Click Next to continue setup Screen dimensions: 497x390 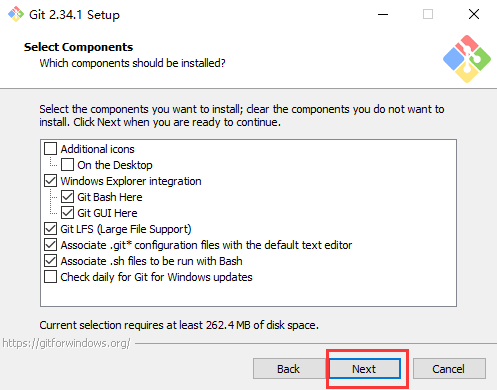(365, 369)
